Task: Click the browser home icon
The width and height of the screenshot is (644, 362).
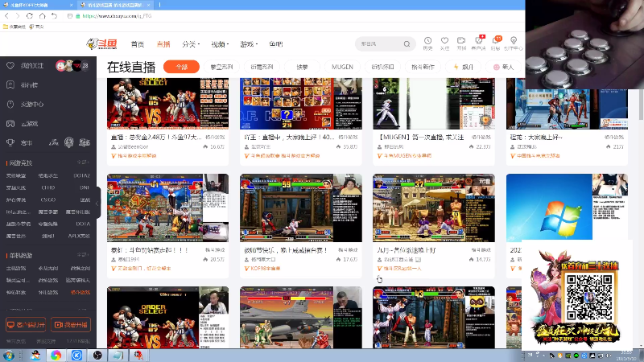Action: click(x=43, y=15)
